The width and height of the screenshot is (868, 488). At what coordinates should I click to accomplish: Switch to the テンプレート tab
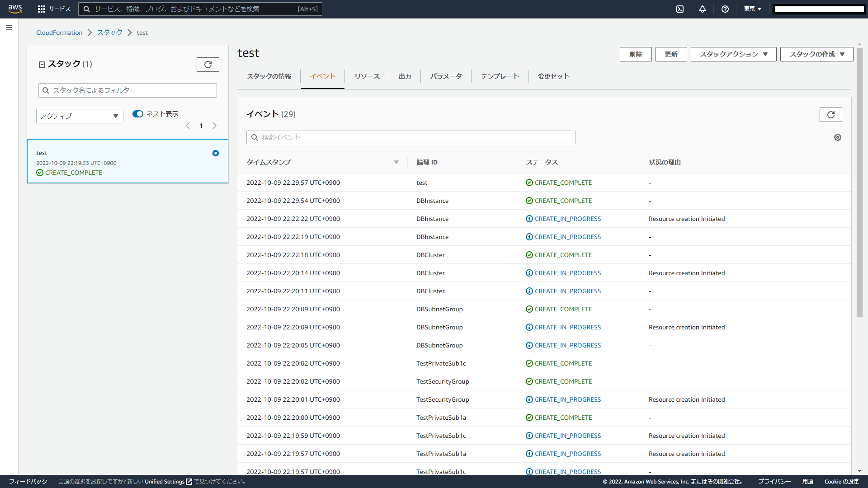[x=500, y=76]
